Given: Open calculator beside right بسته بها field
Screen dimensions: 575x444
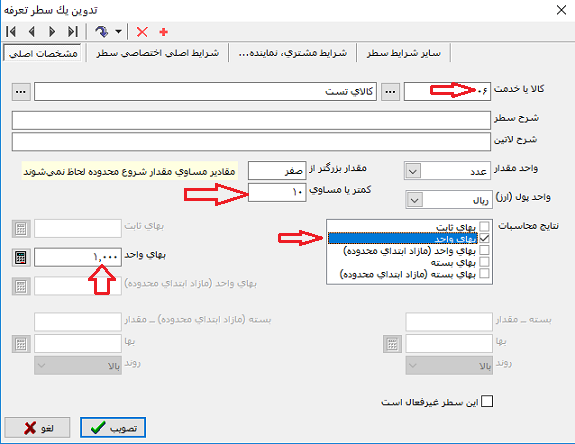Looking at the screenshot, I should [x=392, y=344].
